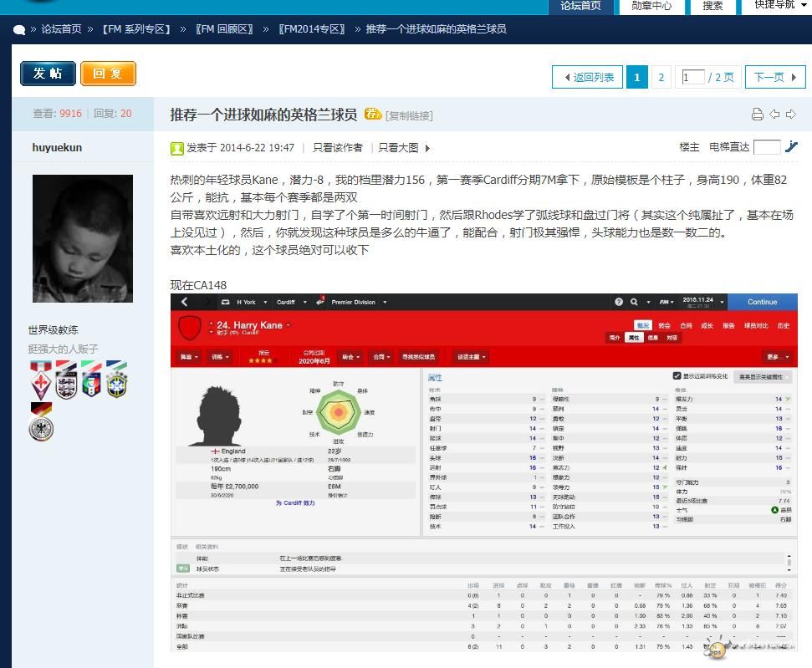This screenshot has width=812, height=668.
Task: Click the elevator jump arrow icon
Action: [791, 147]
